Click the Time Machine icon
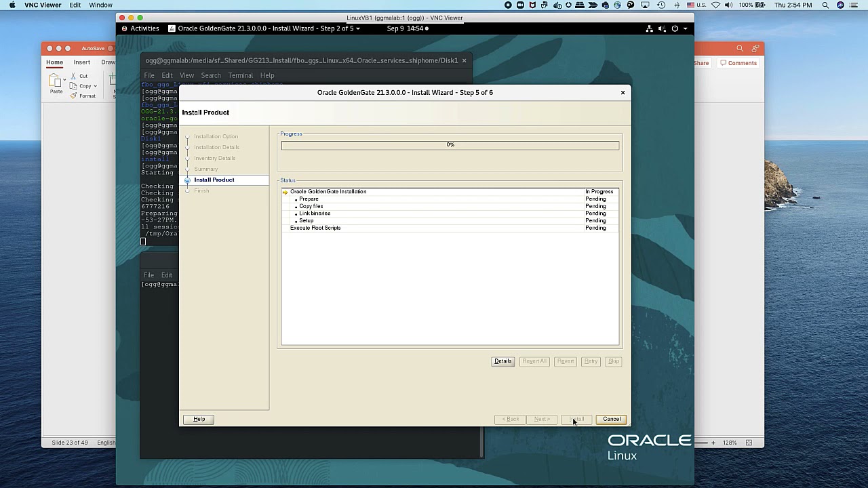The height and width of the screenshot is (488, 868). pyautogui.click(x=661, y=5)
